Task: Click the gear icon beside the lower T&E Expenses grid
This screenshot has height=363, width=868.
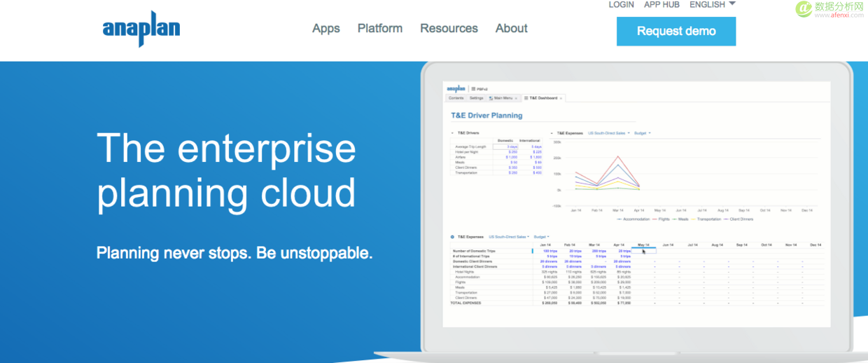Action: pos(452,237)
